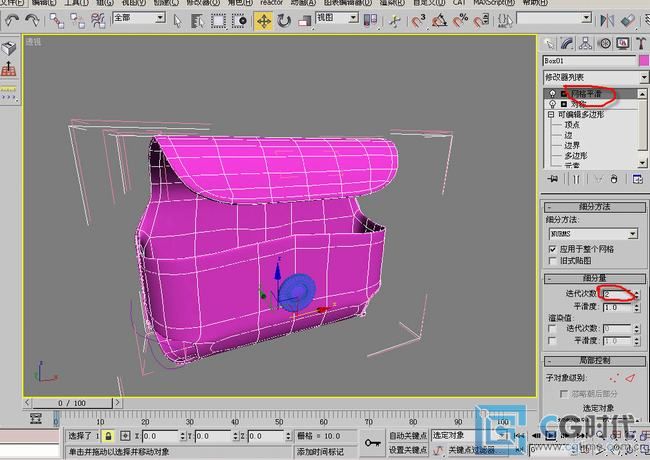Toggle the Percent Snap icon

pyautogui.click(x=460, y=20)
